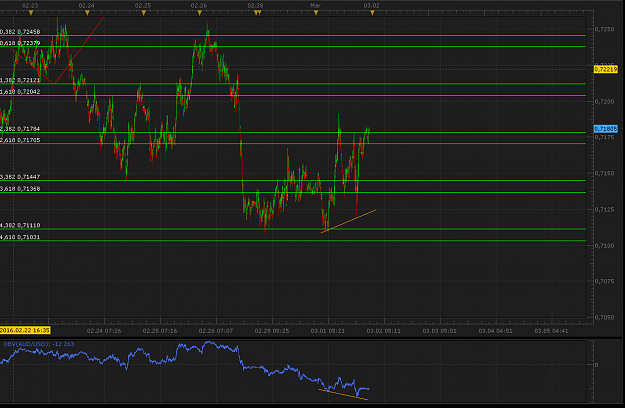Click time axis label 03.04 04:51
Image resolution: width=625 pixels, height=408 pixels.
[x=495, y=331]
